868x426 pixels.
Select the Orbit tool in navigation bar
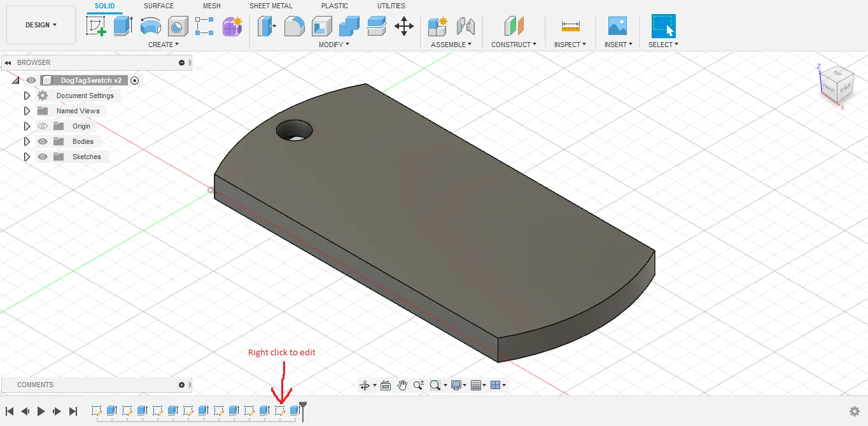click(366, 385)
